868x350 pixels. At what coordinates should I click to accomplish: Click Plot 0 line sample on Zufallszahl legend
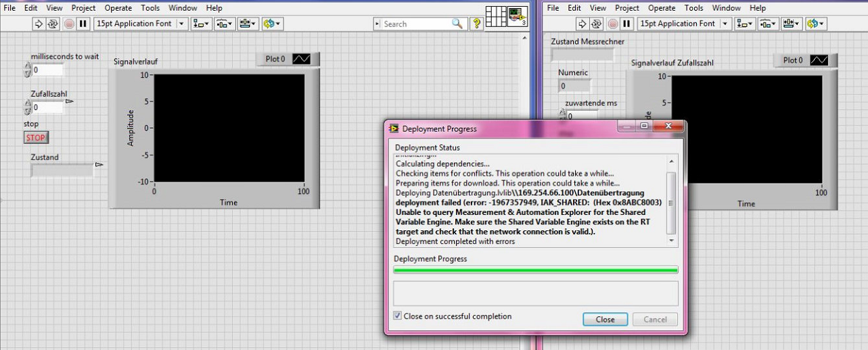(x=819, y=61)
